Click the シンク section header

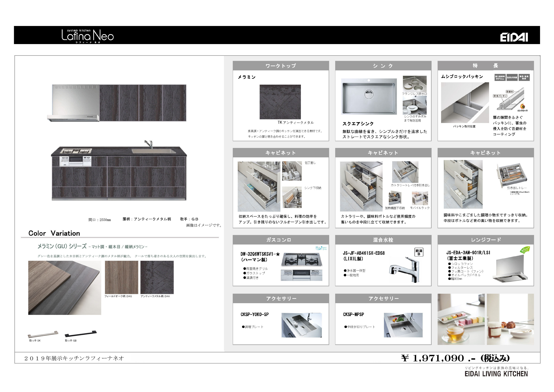click(383, 66)
